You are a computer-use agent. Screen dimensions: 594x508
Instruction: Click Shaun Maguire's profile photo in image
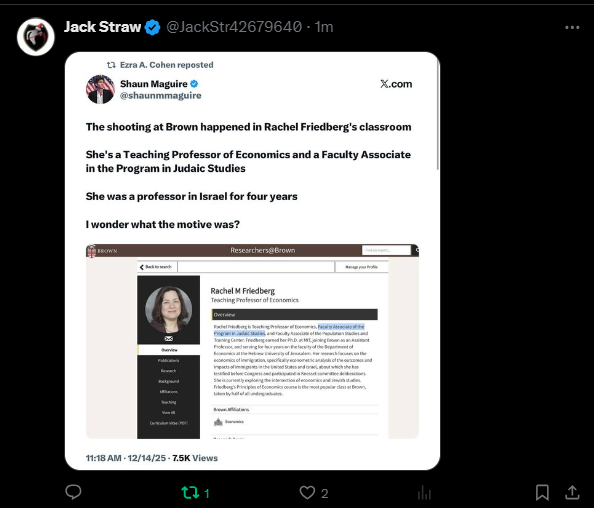tap(100, 89)
